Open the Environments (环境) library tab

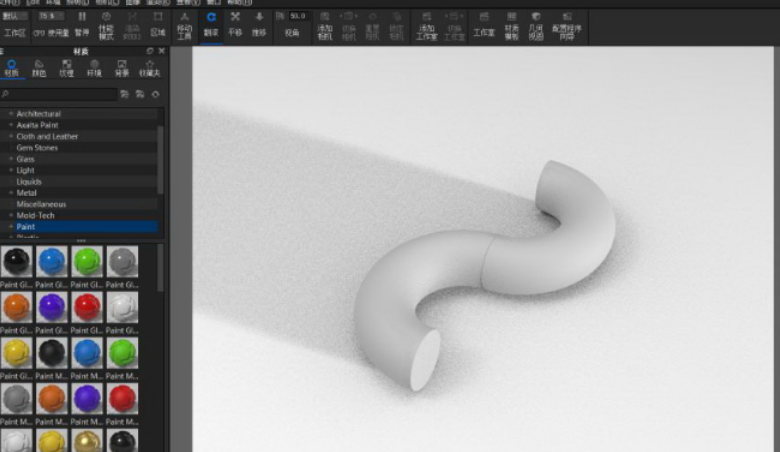[x=94, y=68]
